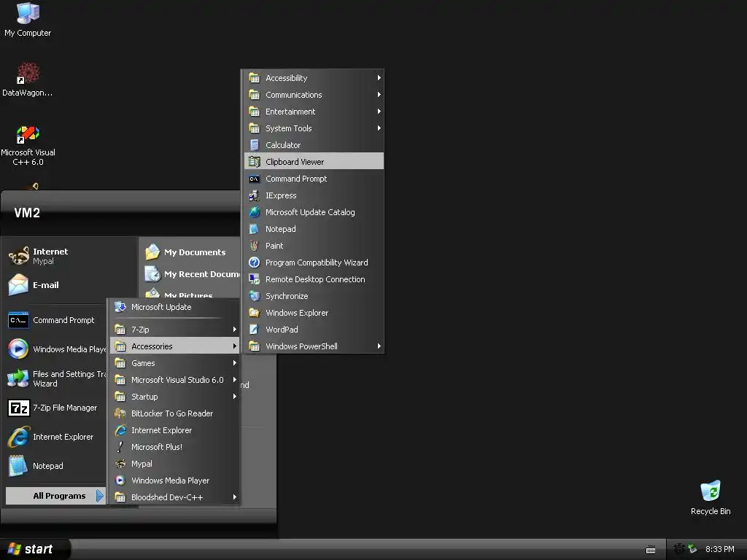This screenshot has width=747, height=560.
Task: Expand the Entertainment submenu arrow
Action: click(379, 112)
